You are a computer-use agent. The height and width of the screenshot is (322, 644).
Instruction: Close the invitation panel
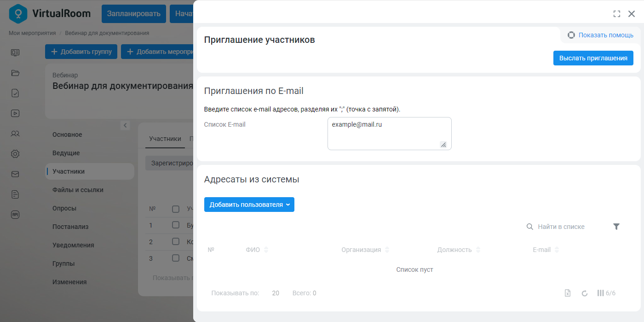click(632, 14)
